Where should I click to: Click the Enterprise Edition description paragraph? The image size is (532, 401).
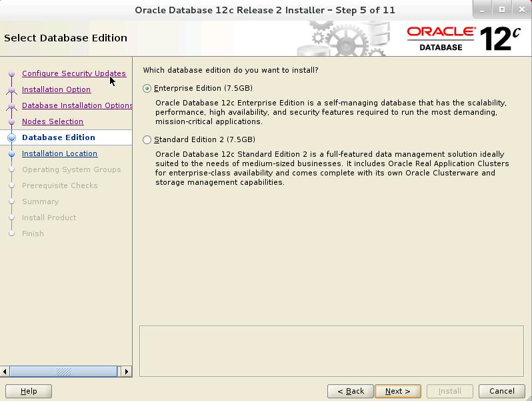331,112
